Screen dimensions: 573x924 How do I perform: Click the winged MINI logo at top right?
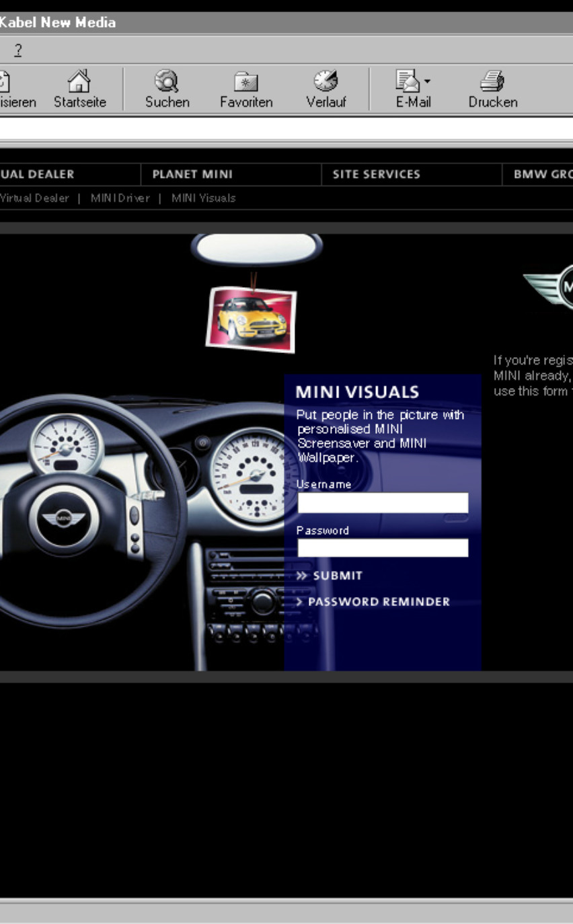(551, 287)
